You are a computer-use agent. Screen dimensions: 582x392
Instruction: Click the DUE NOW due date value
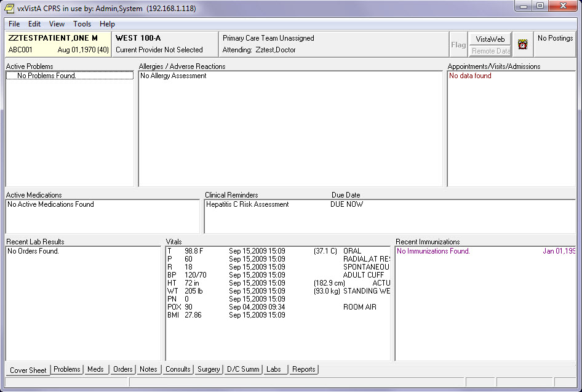tap(346, 204)
